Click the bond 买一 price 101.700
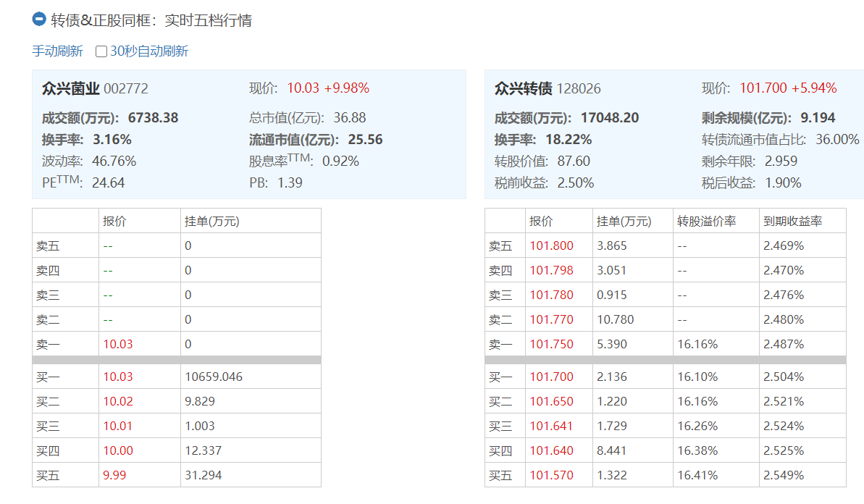This screenshot has height=504, width=864. coord(551,377)
